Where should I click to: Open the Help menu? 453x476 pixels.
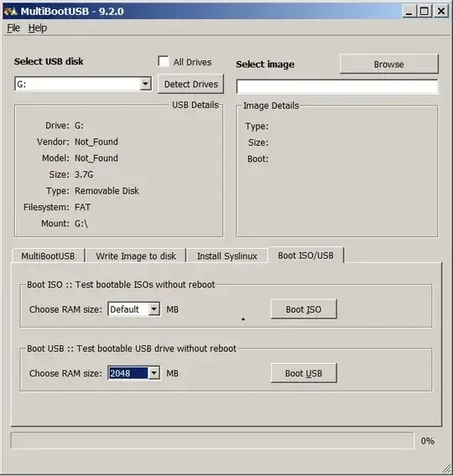(38, 28)
